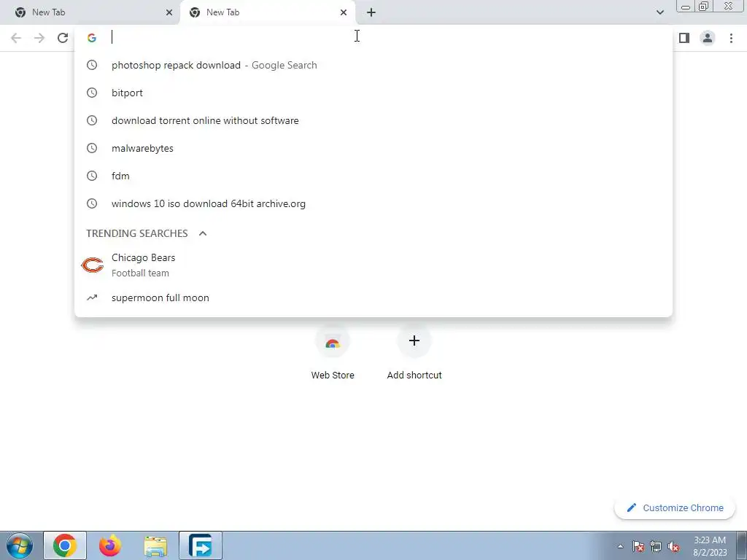This screenshot has height=560, width=747.
Task: Select the 'fdm' suggestion
Action: pyautogui.click(x=373, y=176)
